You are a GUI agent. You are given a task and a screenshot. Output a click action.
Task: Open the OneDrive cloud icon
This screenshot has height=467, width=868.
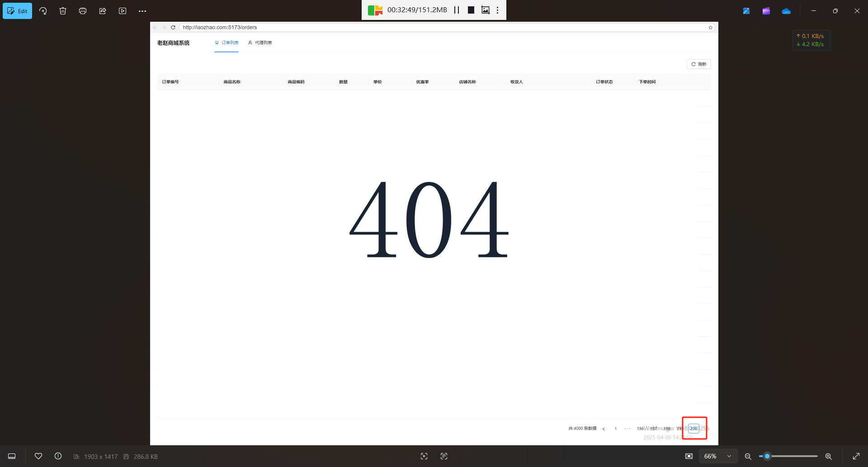(x=786, y=11)
